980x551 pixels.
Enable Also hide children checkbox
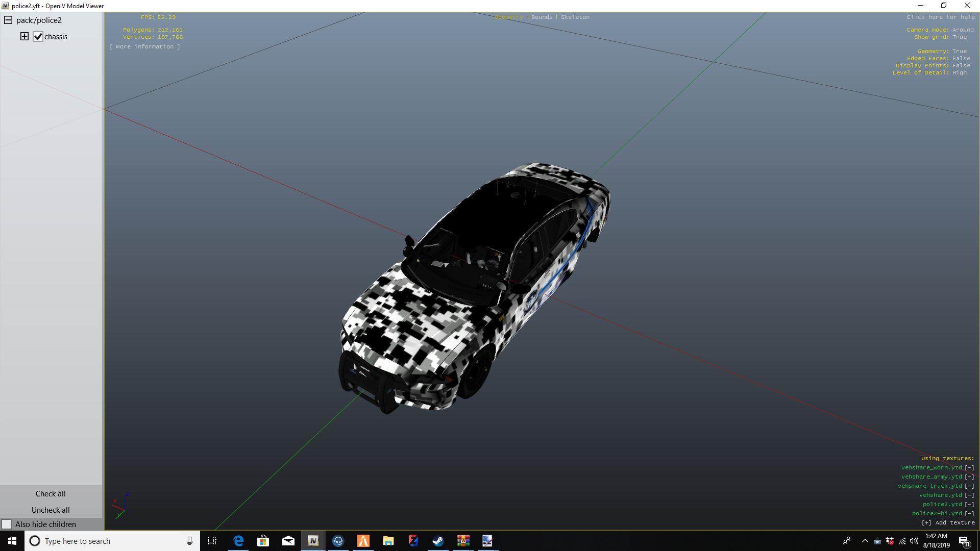[7, 524]
